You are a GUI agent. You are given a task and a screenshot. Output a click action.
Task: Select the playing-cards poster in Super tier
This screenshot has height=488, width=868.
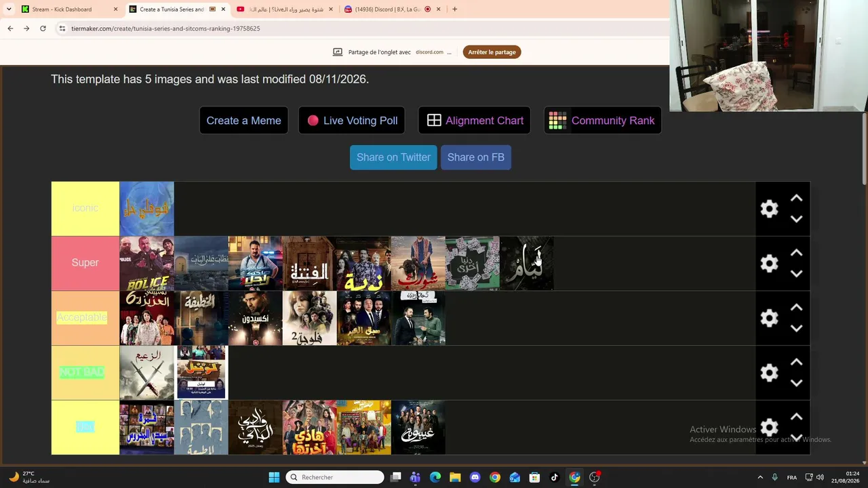pos(473,263)
